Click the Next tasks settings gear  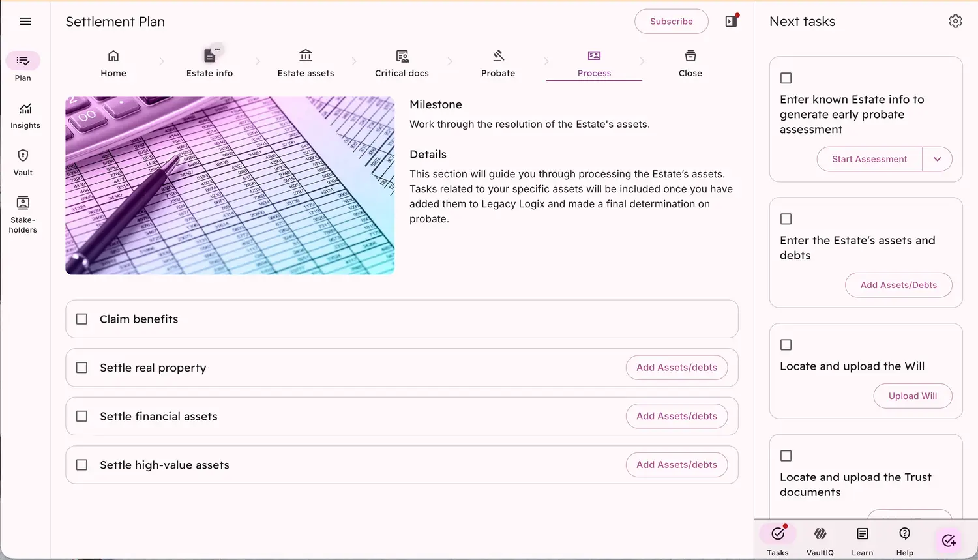[x=955, y=22]
